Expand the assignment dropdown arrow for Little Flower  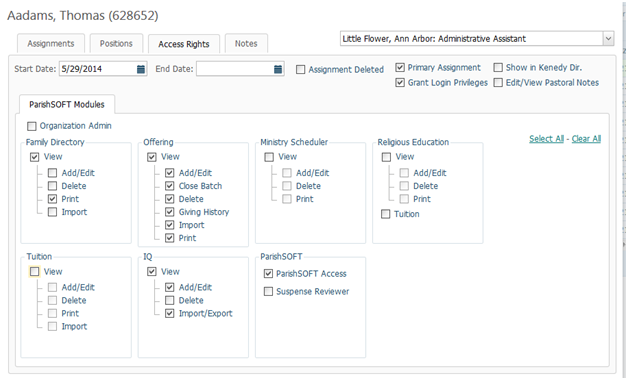click(608, 39)
